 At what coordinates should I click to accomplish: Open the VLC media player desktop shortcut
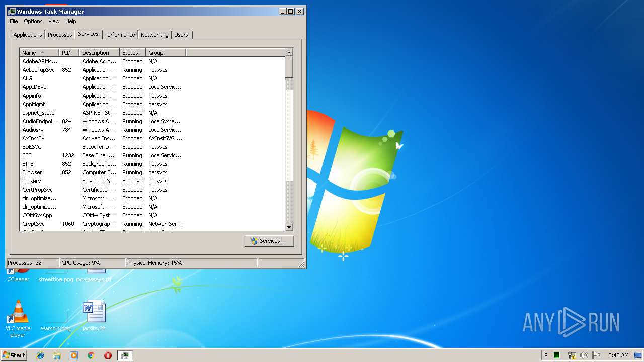[18, 318]
